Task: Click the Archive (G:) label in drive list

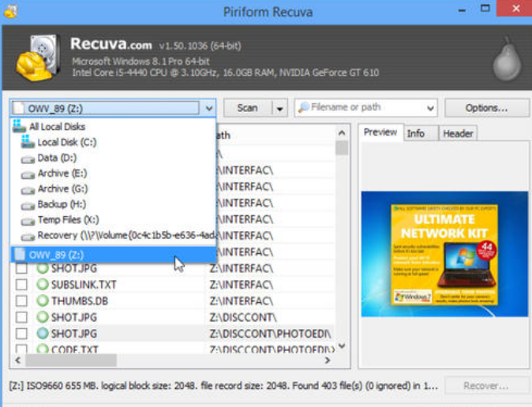Action: 62,189
